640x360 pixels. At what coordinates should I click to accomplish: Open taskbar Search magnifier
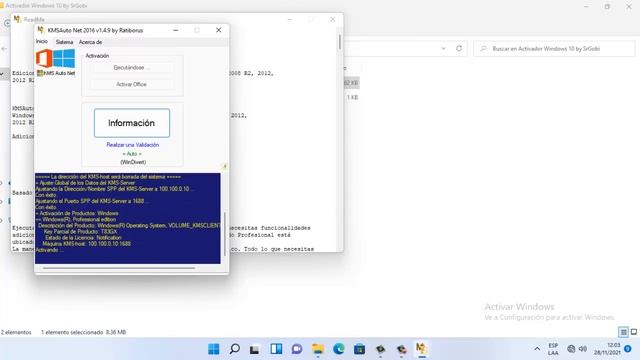[x=235, y=349]
